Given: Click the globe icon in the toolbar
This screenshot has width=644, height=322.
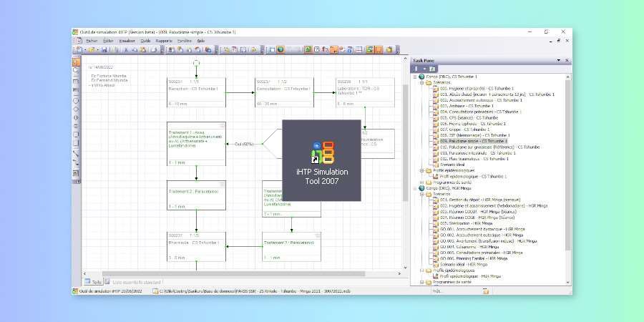Looking at the screenshot, I should [x=280, y=49].
